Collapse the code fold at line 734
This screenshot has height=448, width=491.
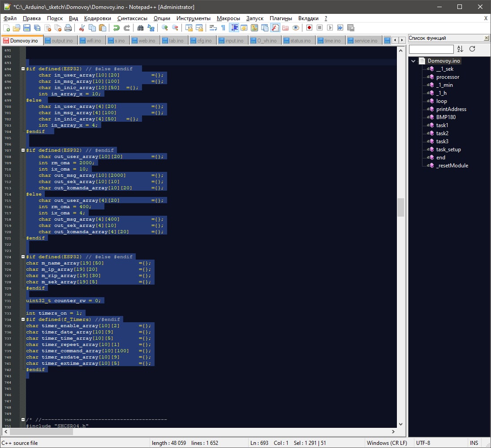[23, 320]
